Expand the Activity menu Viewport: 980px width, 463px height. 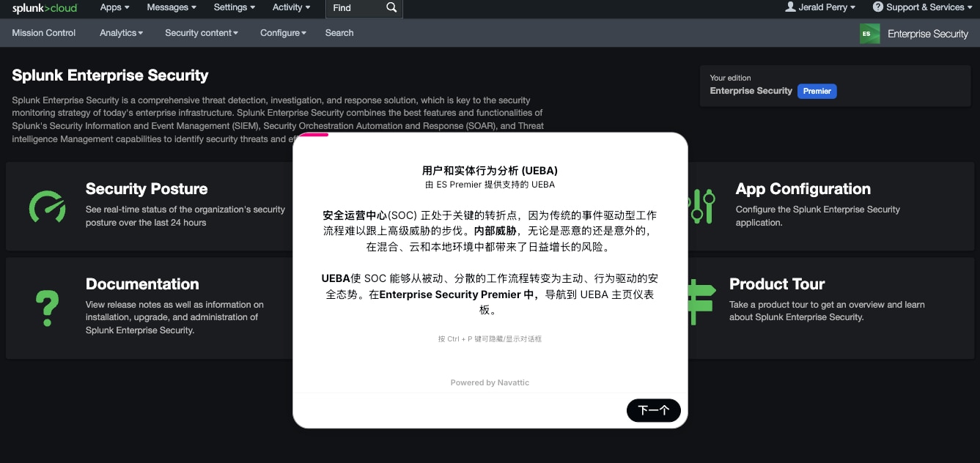click(291, 7)
